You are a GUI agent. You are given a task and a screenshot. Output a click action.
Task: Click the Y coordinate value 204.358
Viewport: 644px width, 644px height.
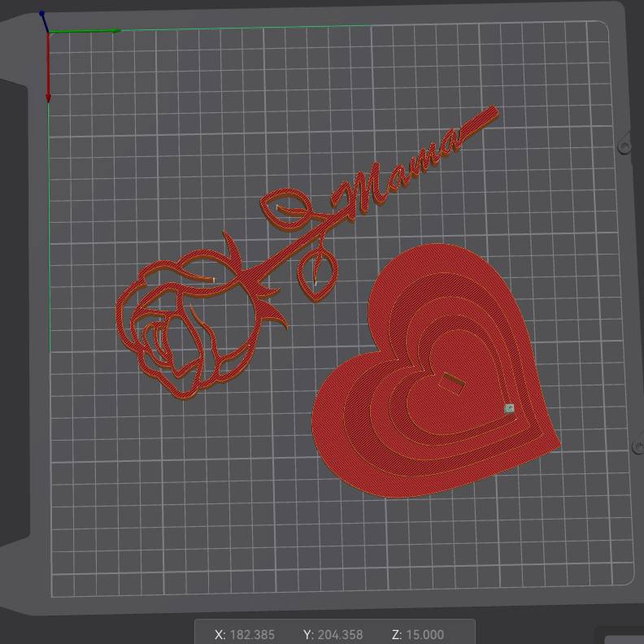coord(340,634)
